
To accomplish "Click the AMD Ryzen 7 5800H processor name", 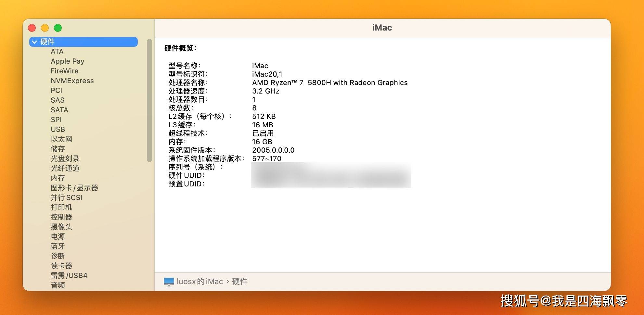I will coord(330,83).
